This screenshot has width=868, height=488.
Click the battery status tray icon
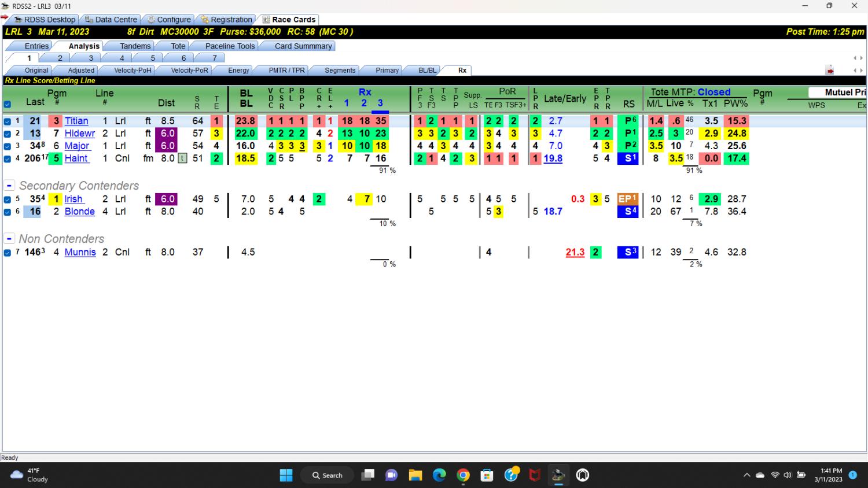click(801, 475)
